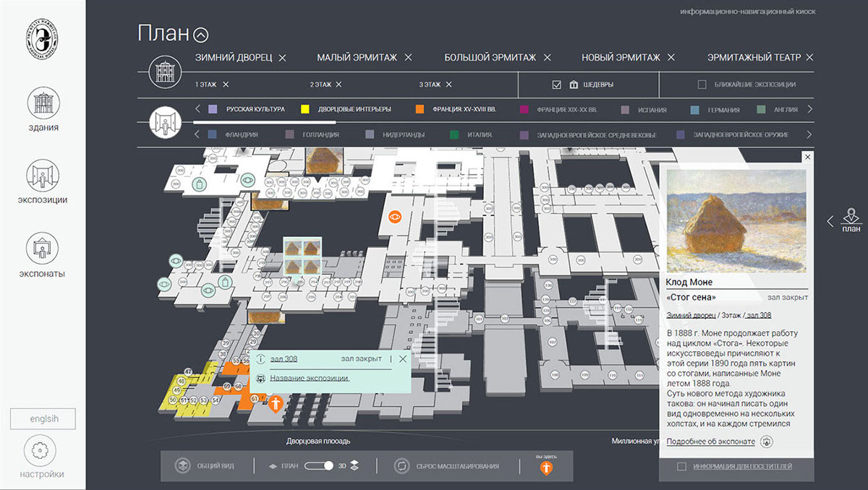868x490 pixels.
Task: Click the сброс масштабирования reset icon
Action: (401, 466)
